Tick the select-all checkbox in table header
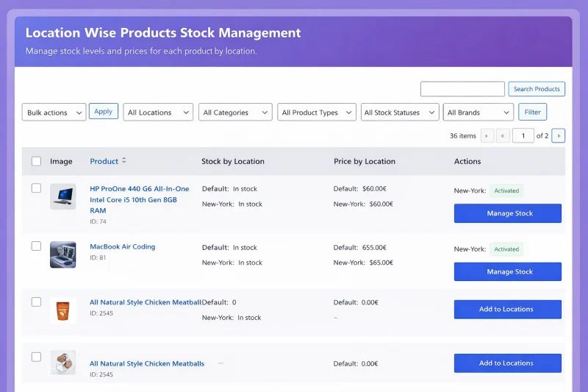588x392 pixels. click(36, 161)
